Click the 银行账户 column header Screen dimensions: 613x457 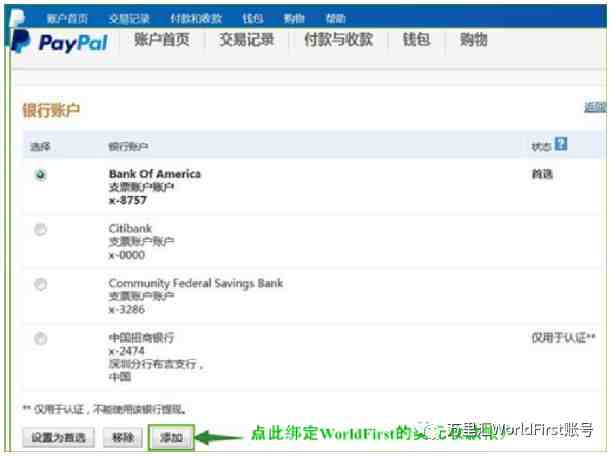[x=128, y=147]
